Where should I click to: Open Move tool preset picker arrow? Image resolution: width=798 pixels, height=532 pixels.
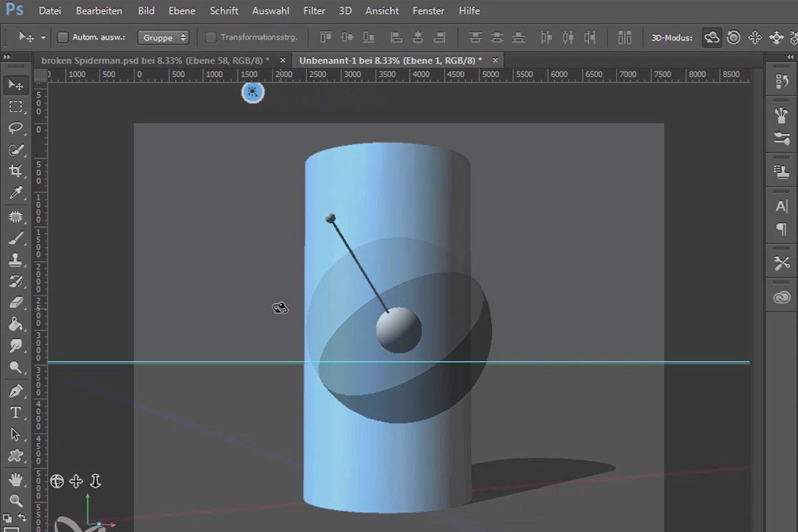click(43, 38)
